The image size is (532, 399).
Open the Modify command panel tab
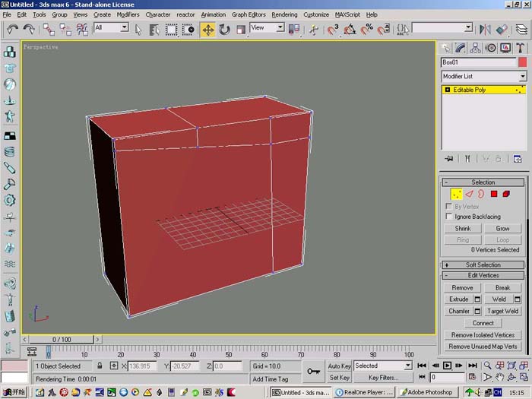(x=461, y=48)
